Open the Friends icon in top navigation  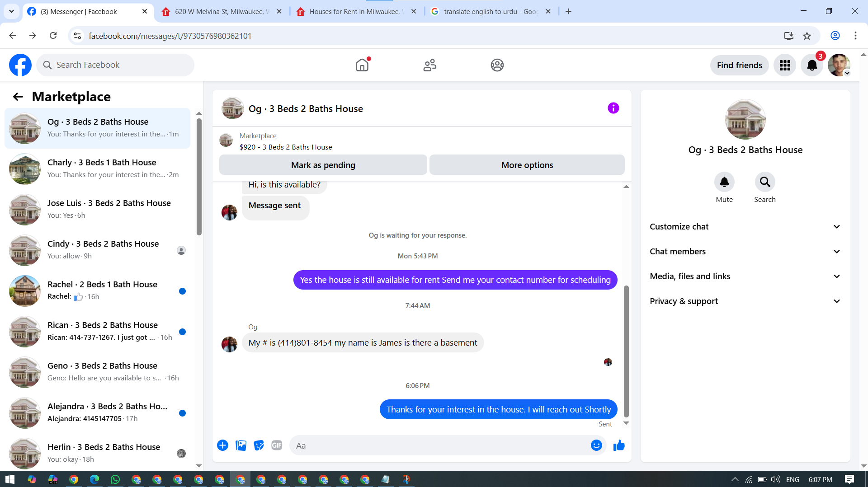tap(429, 65)
